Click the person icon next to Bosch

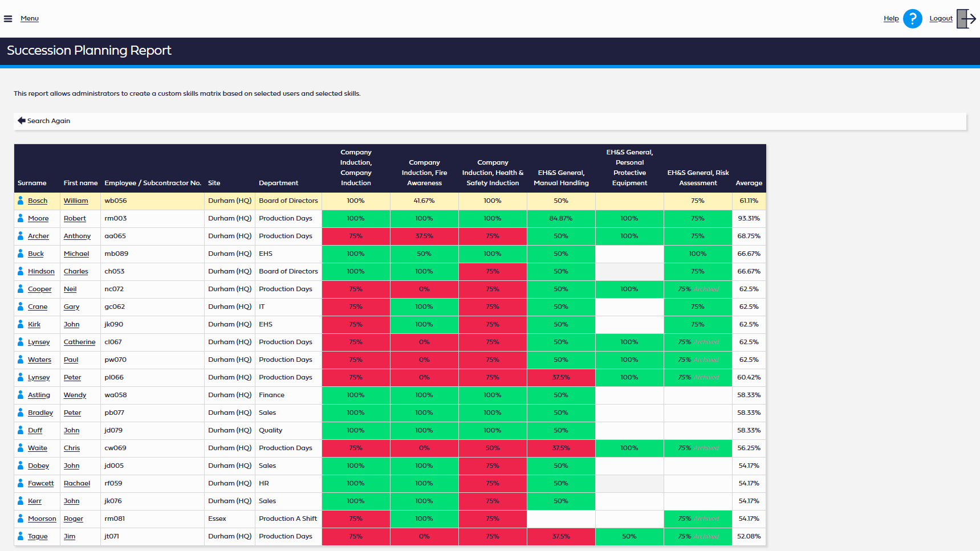(21, 201)
